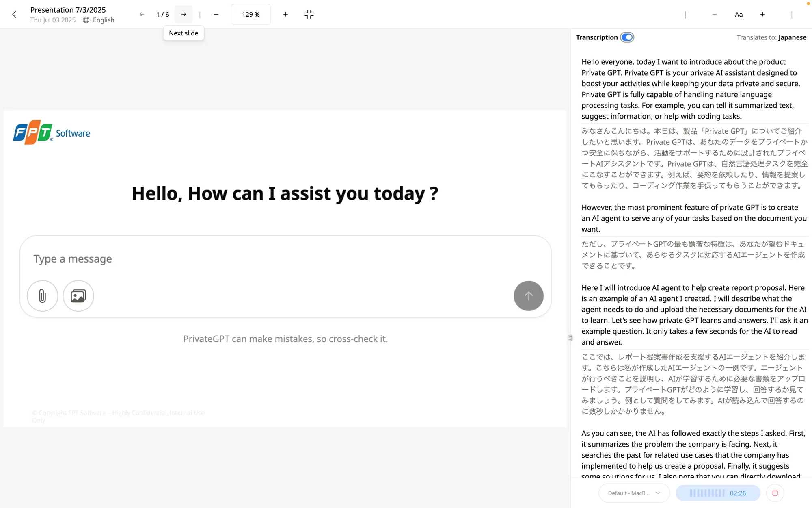
Task: Click the Aa font size label
Action: pyautogui.click(x=739, y=15)
